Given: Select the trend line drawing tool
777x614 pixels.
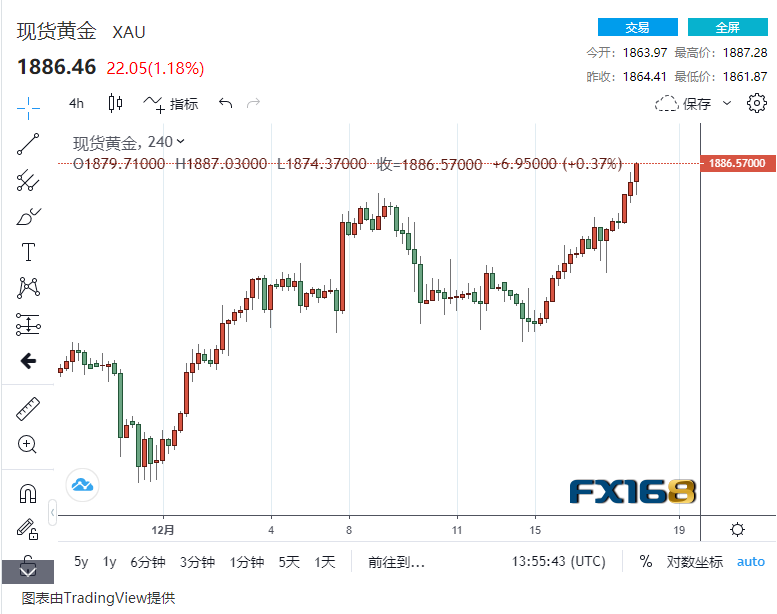Looking at the screenshot, I should (28, 144).
